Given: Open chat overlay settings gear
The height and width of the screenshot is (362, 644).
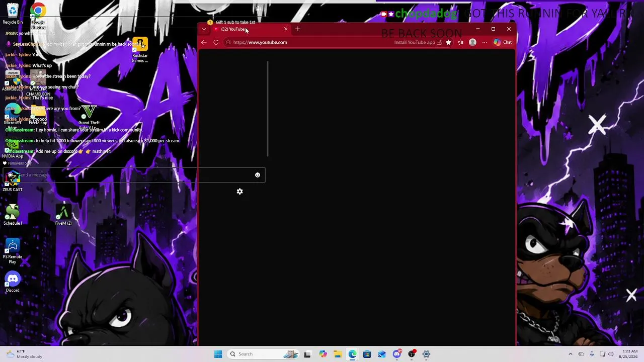Looking at the screenshot, I should point(240,192).
